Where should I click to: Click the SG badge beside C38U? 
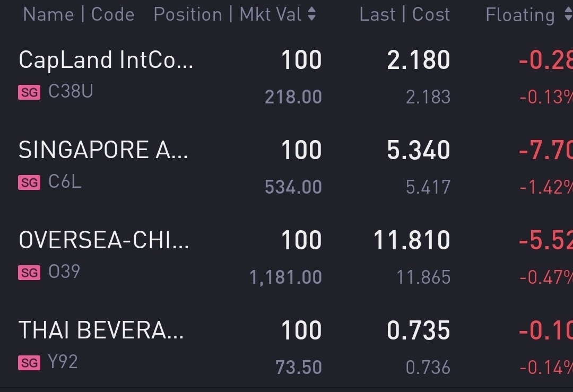[x=29, y=92]
